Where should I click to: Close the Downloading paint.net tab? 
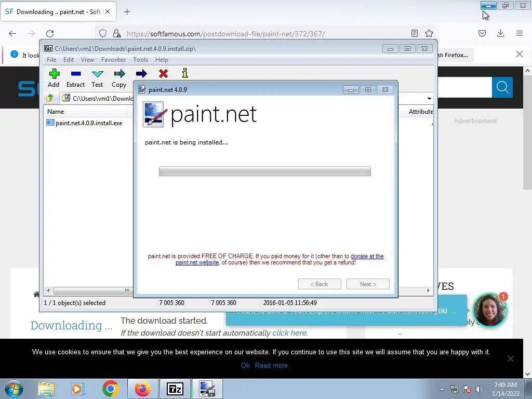pyautogui.click(x=108, y=11)
